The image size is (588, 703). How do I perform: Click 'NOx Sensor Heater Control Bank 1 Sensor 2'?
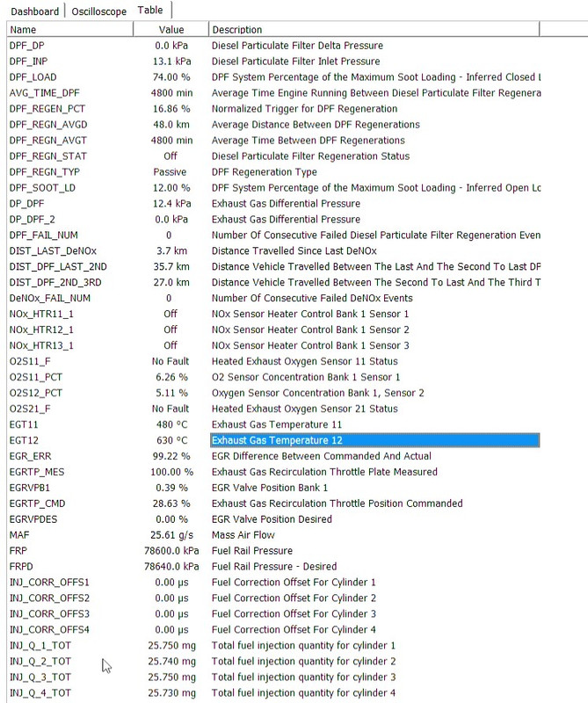(x=310, y=330)
